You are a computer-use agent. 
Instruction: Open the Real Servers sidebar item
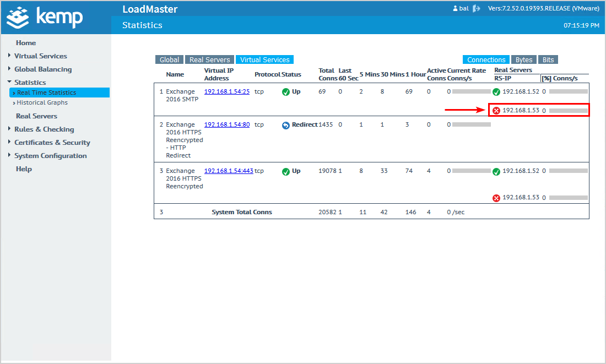(x=36, y=116)
